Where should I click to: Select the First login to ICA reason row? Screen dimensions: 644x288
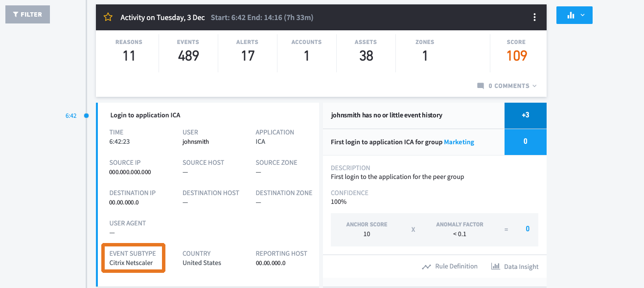(x=435, y=142)
